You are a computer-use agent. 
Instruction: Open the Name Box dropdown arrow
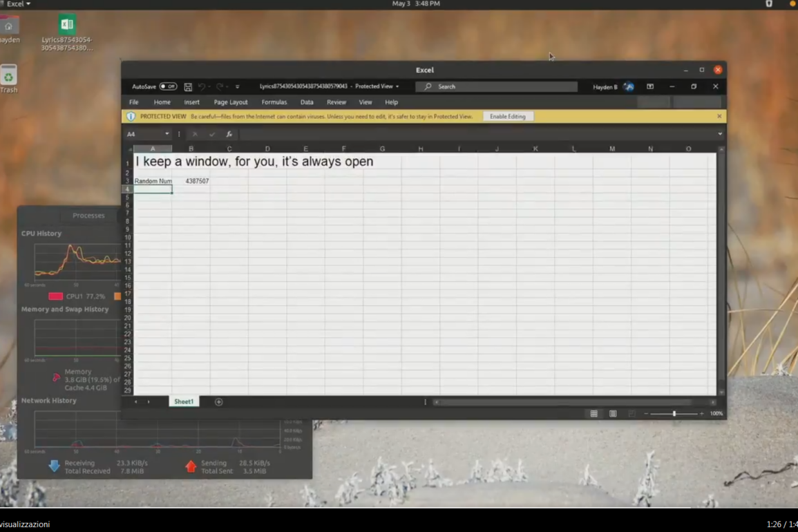pyautogui.click(x=167, y=134)
